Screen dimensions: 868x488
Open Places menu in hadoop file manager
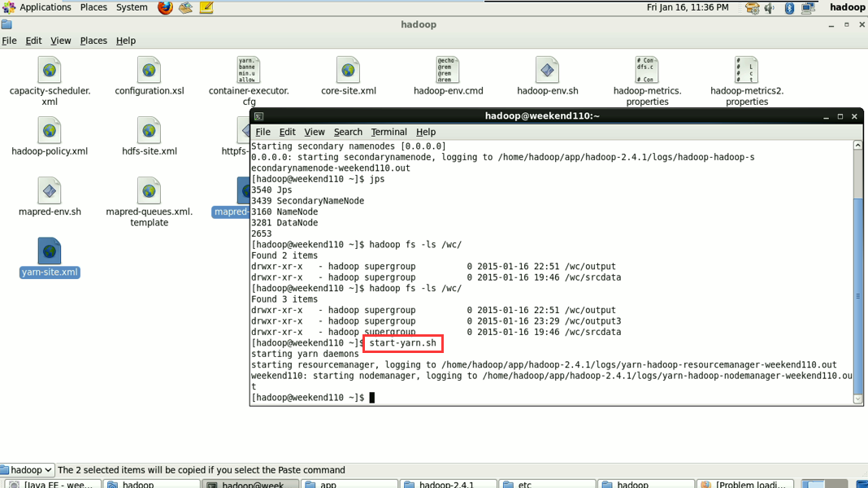(93, 41)
